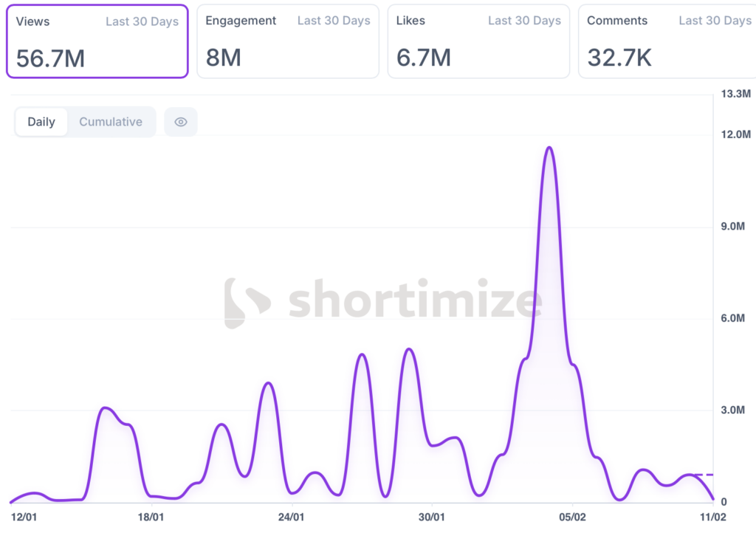Open Engagement card Last 30 Days range

click(334, 21)
